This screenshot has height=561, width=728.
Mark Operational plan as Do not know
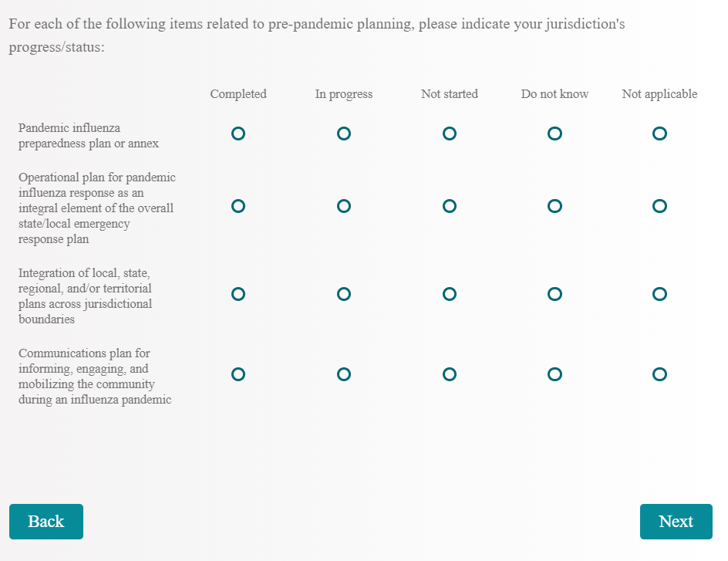[554, 206]
